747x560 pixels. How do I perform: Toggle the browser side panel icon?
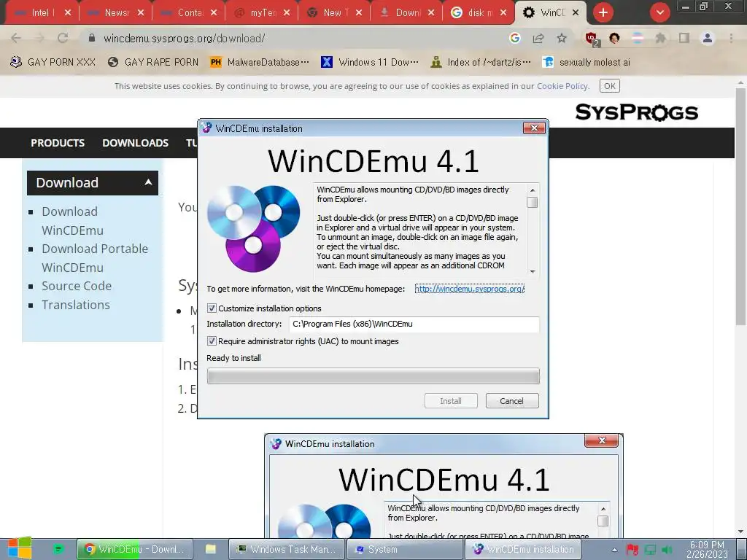click(x=684, y=38)
